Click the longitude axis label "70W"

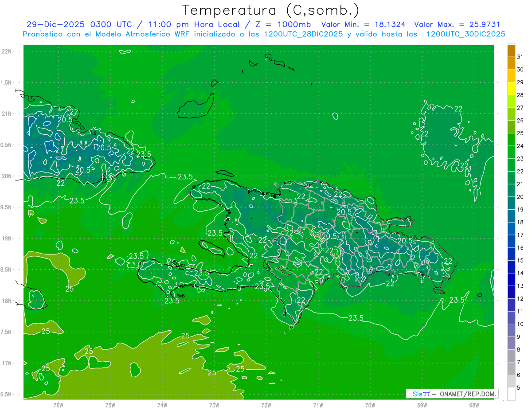(370, 405)
